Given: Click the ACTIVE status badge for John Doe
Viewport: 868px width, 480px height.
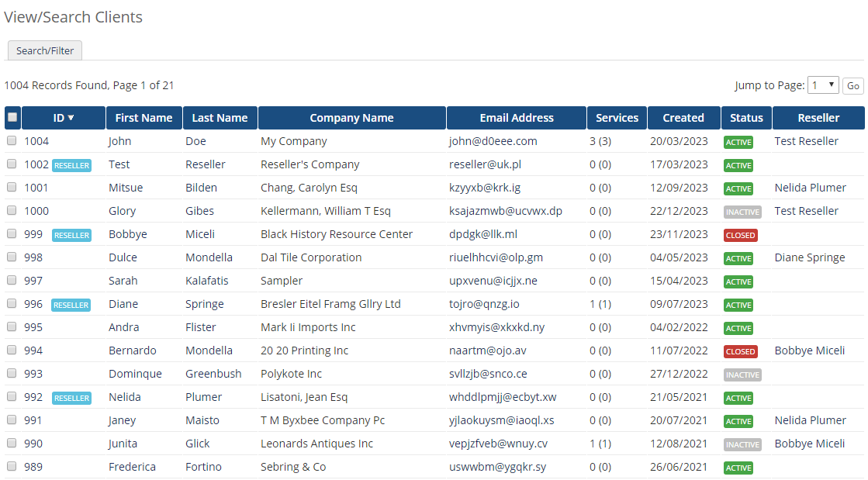Looking at the screenshot, I should (745, 141).
